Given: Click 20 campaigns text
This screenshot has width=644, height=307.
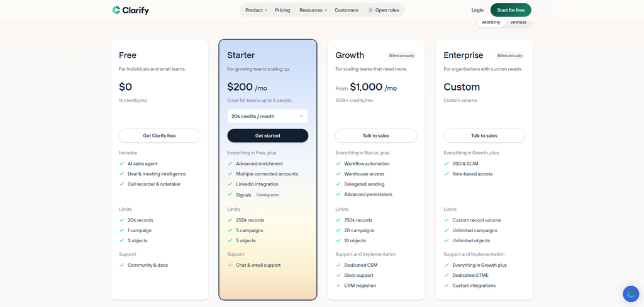Looking at the screenshot, I should pos(359,230).
